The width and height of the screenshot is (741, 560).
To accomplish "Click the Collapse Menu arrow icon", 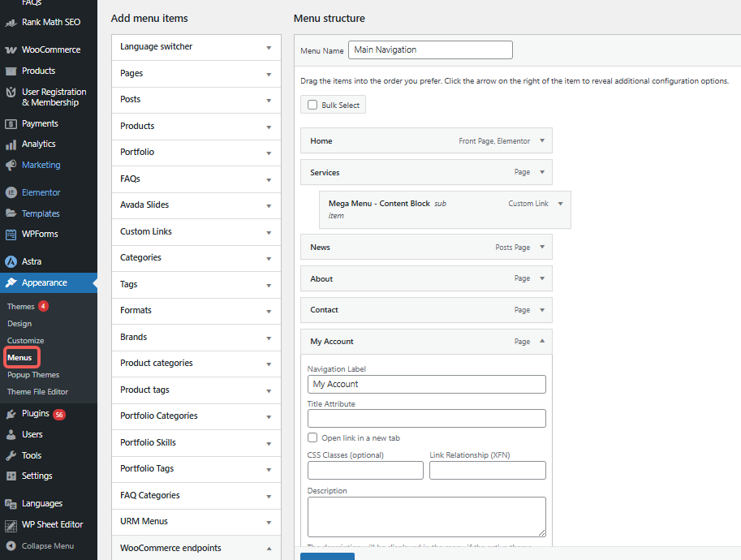I will [11, 545].
